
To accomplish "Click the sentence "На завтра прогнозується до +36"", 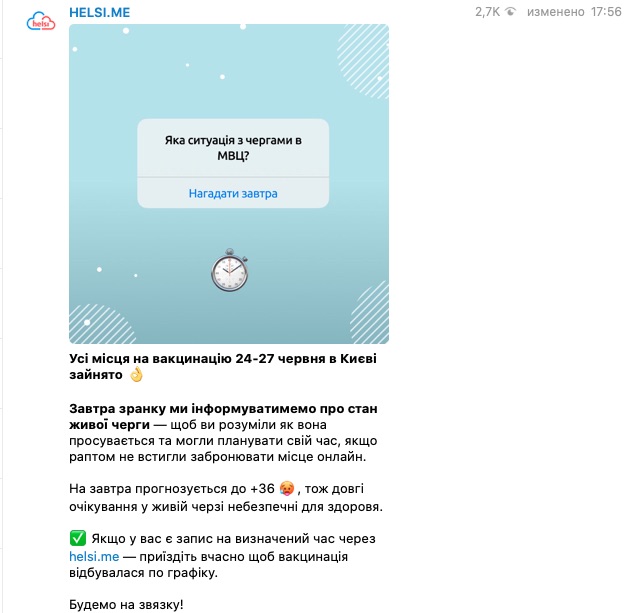I will point(172,489).
